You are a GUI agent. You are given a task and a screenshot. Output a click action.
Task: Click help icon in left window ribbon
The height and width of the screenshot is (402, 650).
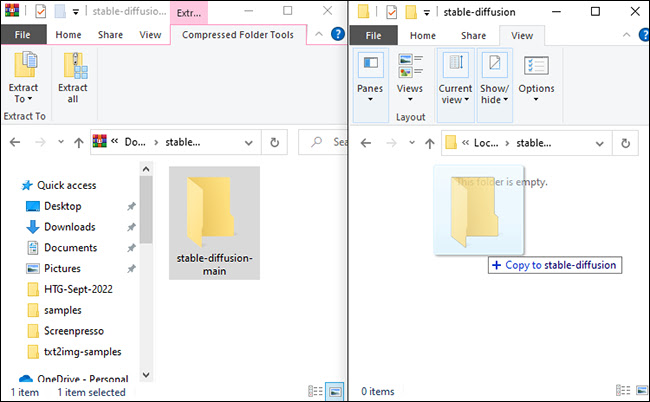coord(338,34)
